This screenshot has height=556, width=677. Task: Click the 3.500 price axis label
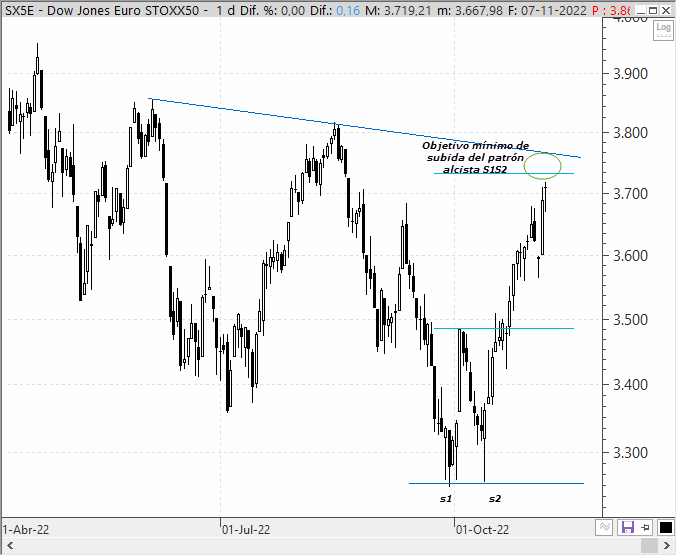[x=631, y=320]
